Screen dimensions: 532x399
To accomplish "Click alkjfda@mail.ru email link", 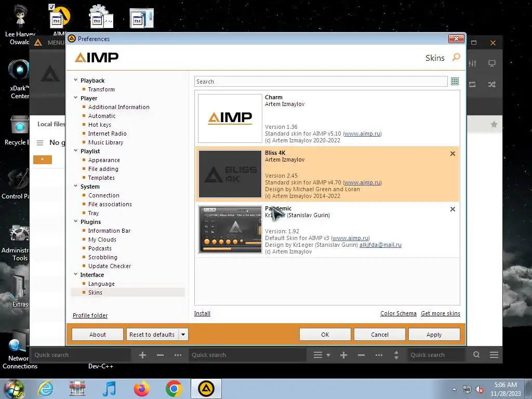I will [x=380, y=245].
